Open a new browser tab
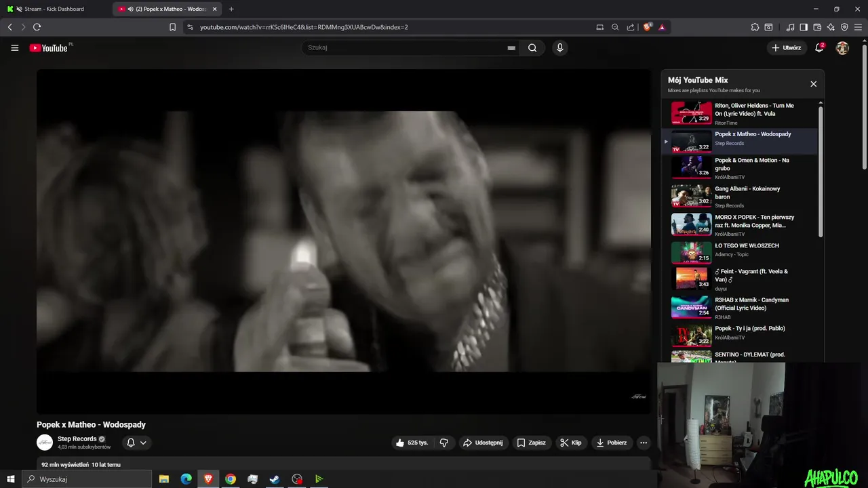This screenshot has height=488, width=868. [231, 9]
